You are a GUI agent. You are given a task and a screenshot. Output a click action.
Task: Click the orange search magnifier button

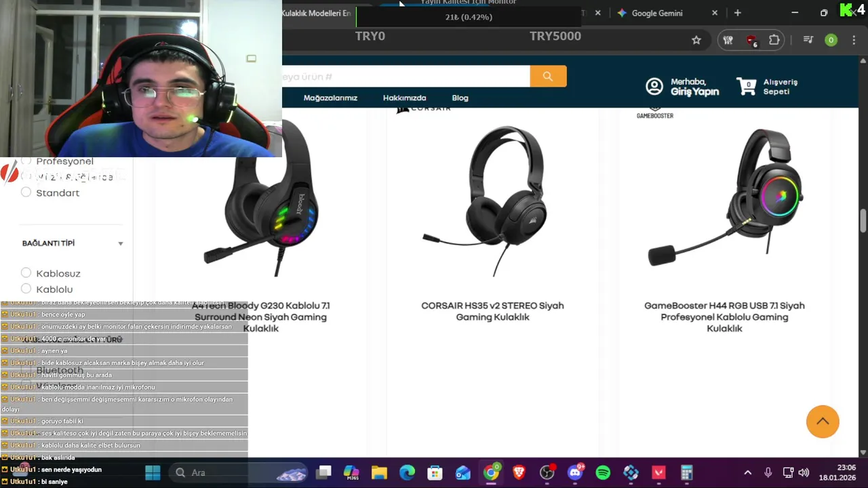[x=548, y=77]
